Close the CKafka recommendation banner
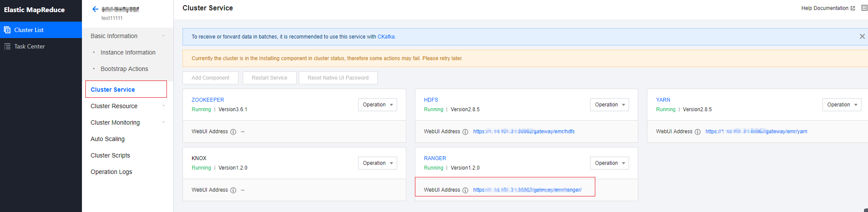The image size is (868, 212). [862, 37]
